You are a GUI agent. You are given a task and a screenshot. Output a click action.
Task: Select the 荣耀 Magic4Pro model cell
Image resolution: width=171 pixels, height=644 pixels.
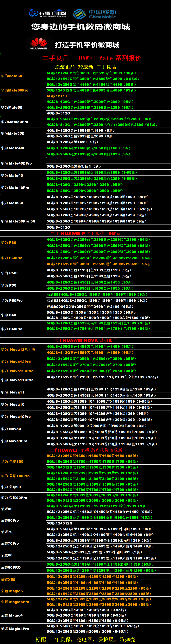(x=23, y=629)
